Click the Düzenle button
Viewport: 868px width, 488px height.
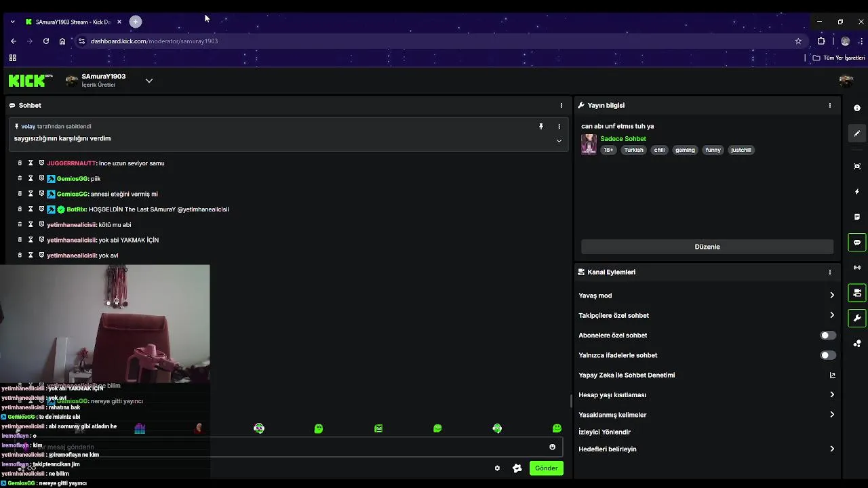(x=707, y=247)
